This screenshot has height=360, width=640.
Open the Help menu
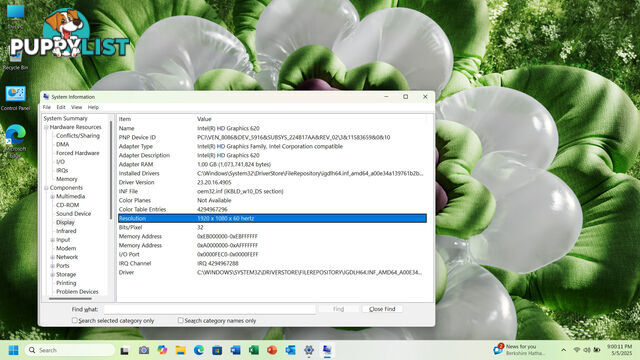(93, 107)
